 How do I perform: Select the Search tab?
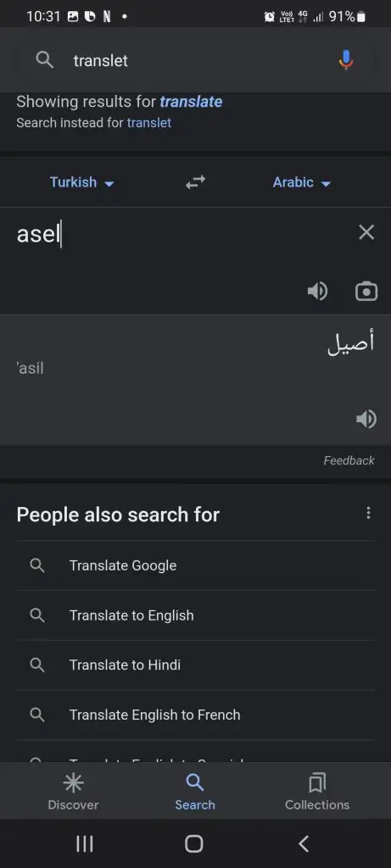point(195,792)
